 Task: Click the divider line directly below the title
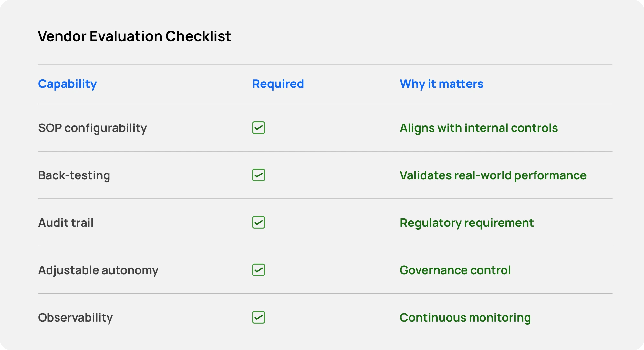(x=325, y=65)
